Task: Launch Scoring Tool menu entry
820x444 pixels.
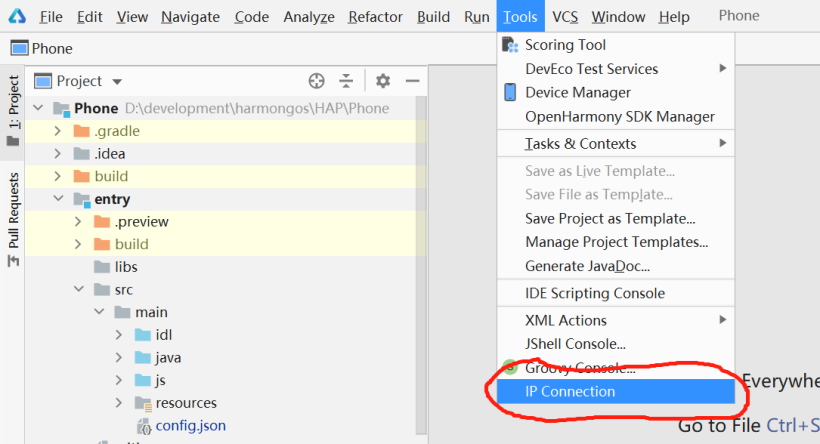Action: coord(565,44)
